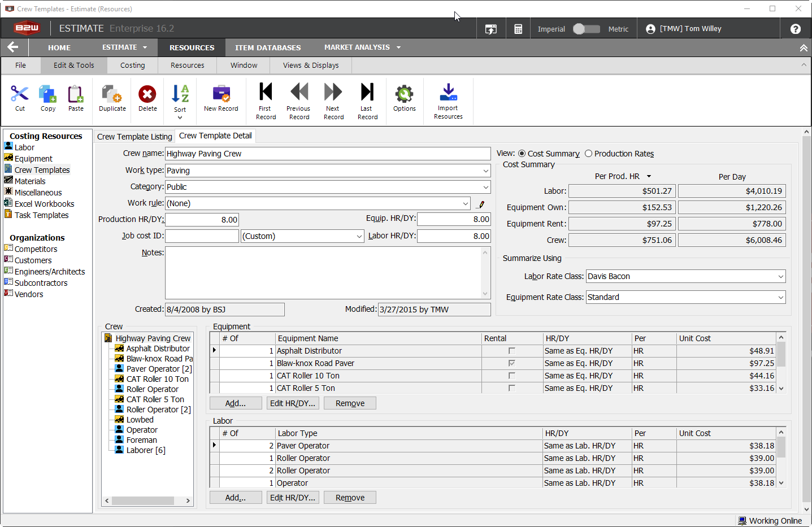
Task: Open the Labor Rate Class dropdown
Action: 780,276
